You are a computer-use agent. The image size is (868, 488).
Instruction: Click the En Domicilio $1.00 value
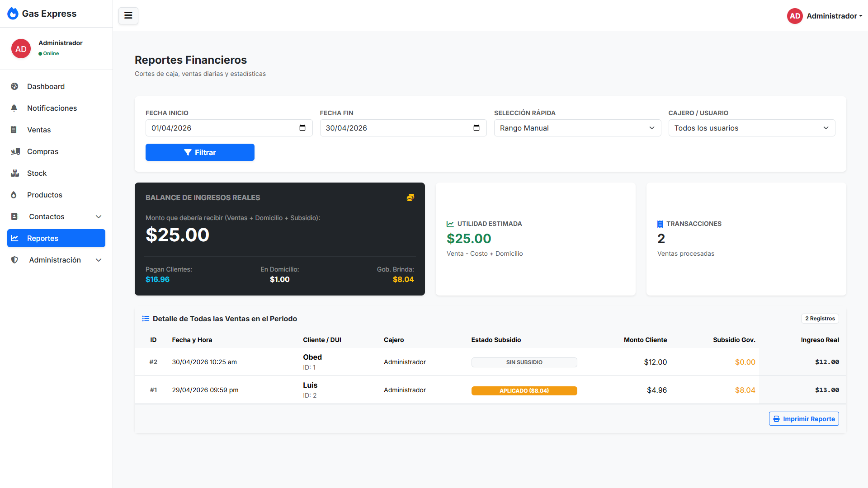click(x=280, y=279)
